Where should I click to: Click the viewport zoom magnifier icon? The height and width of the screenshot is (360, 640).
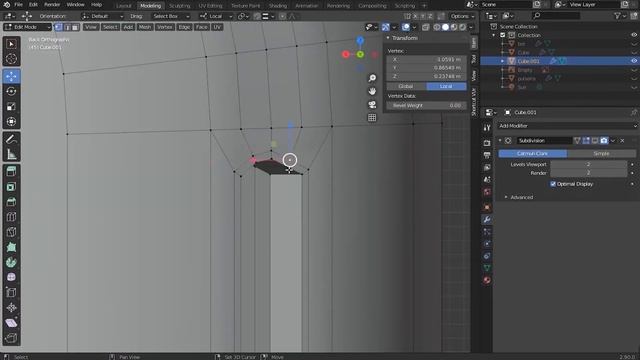(x=372, y=78)
